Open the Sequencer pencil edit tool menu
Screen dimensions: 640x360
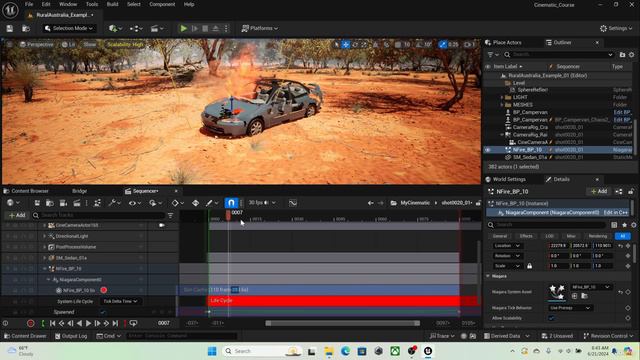pyautogui.click(x=211, y=203)
